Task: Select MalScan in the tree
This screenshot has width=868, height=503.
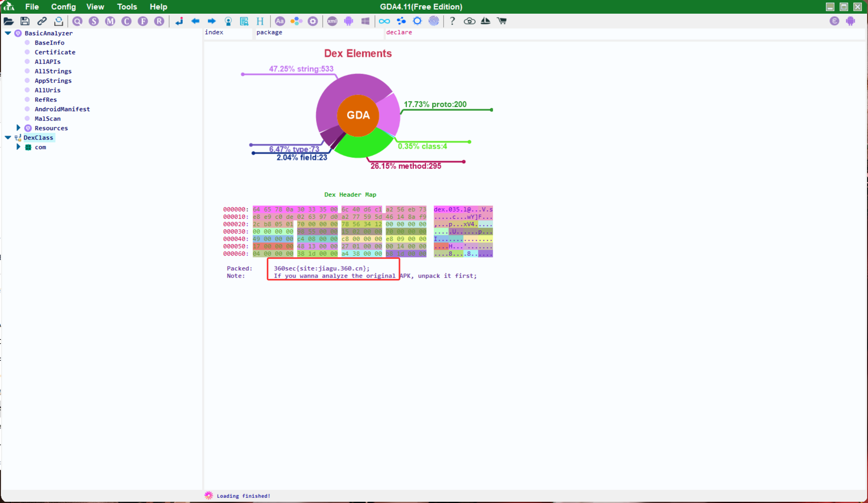Action: click(x=48, y=118)
